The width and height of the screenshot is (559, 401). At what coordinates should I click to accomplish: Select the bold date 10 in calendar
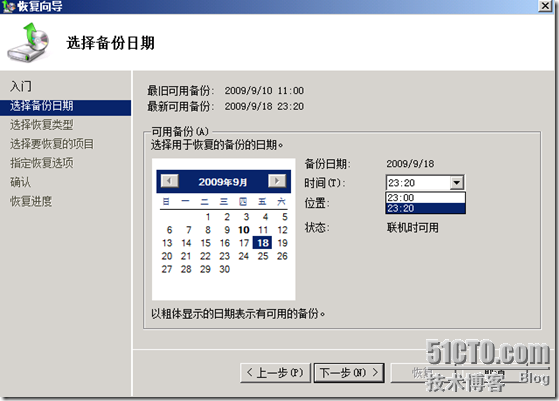coord(244,230)
